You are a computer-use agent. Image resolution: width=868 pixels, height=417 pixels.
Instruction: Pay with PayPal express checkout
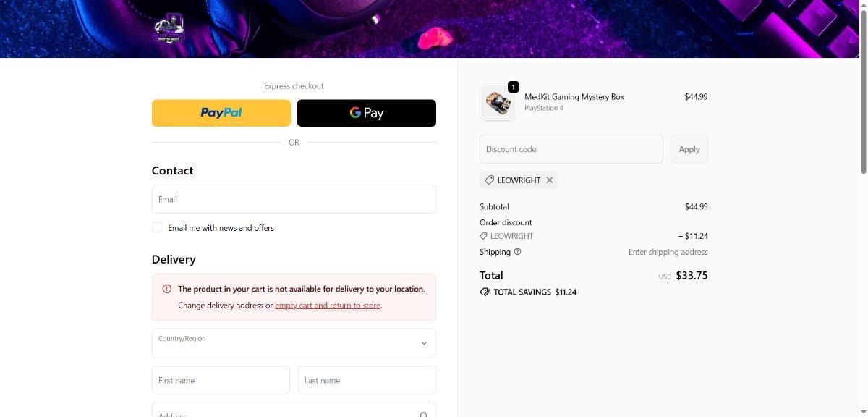221,113
